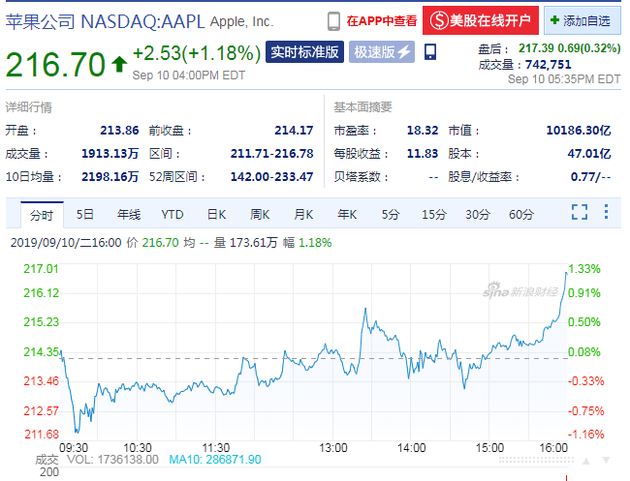The height and width of the screenshot is (481, 630).
Task: Select the 实时标准版 version button
Action: (305, 52)
